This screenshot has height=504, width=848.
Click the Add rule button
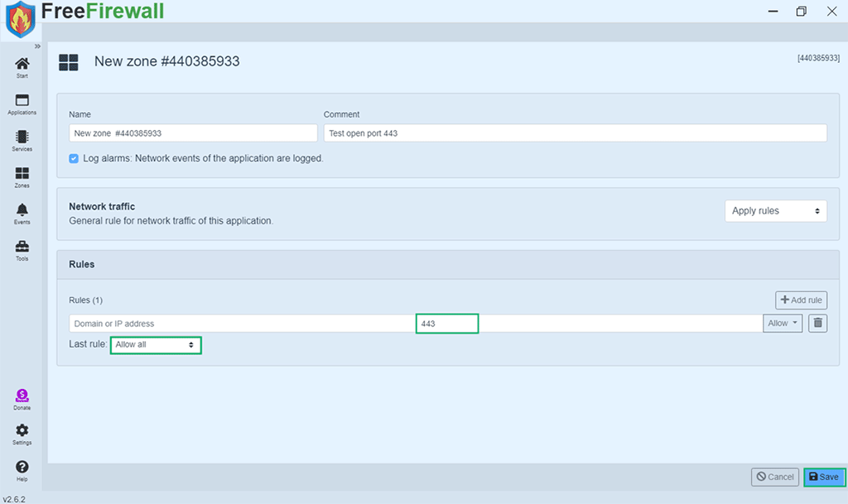point(800,300)
